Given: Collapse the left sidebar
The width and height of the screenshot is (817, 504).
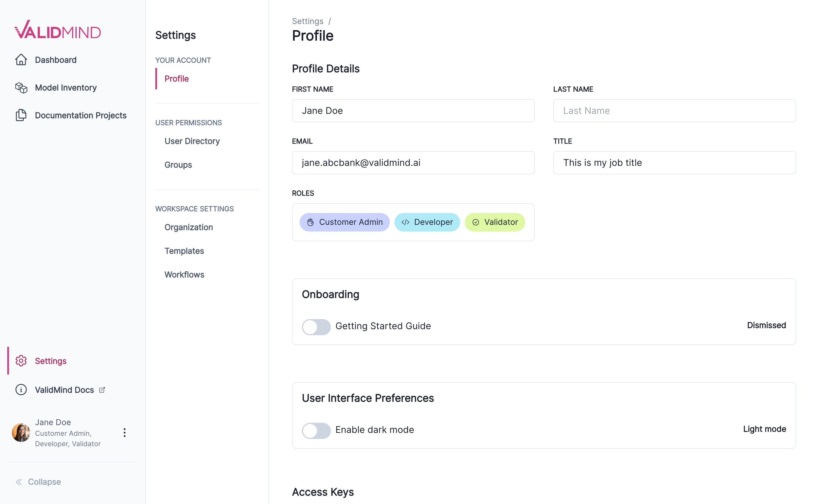Looking at the screenshot, I should tap(38, 482).
